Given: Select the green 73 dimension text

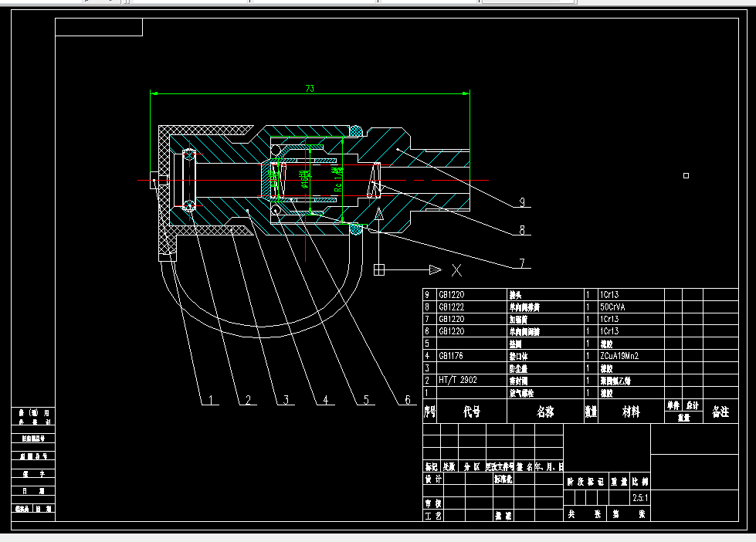Looking at the screenshot, I should [310, 88].
